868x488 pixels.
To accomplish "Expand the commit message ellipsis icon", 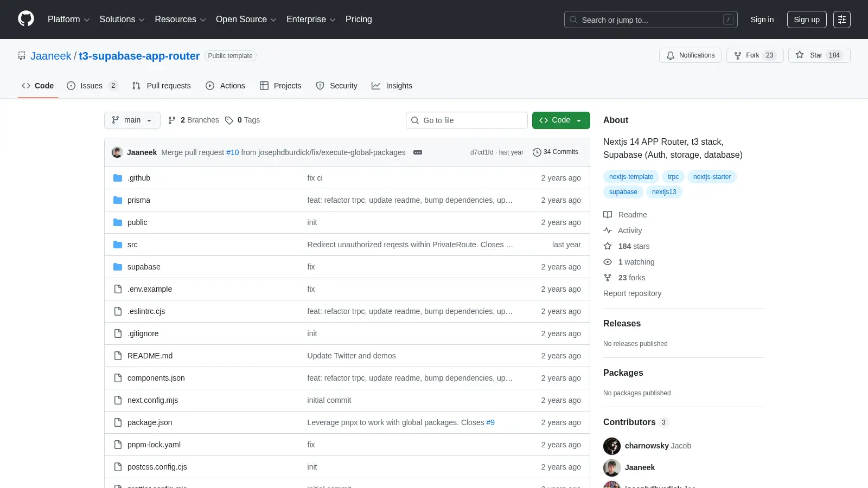I will (418, 152).
